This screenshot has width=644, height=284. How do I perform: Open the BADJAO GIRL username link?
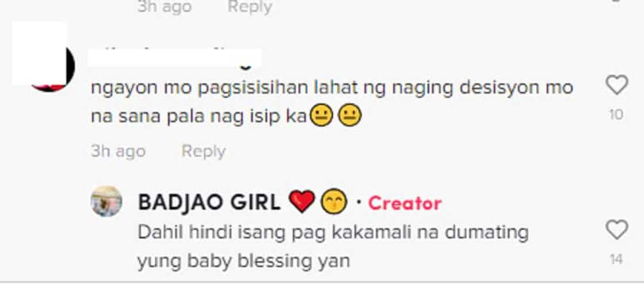click(x=209, y=202)
